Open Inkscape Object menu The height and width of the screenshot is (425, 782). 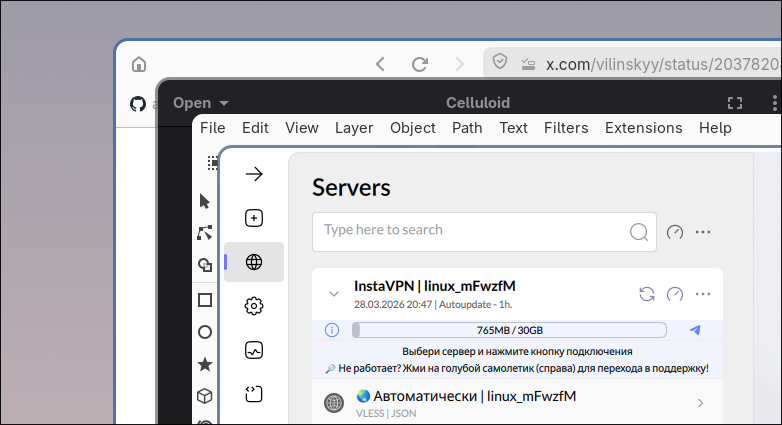point(413,128)
